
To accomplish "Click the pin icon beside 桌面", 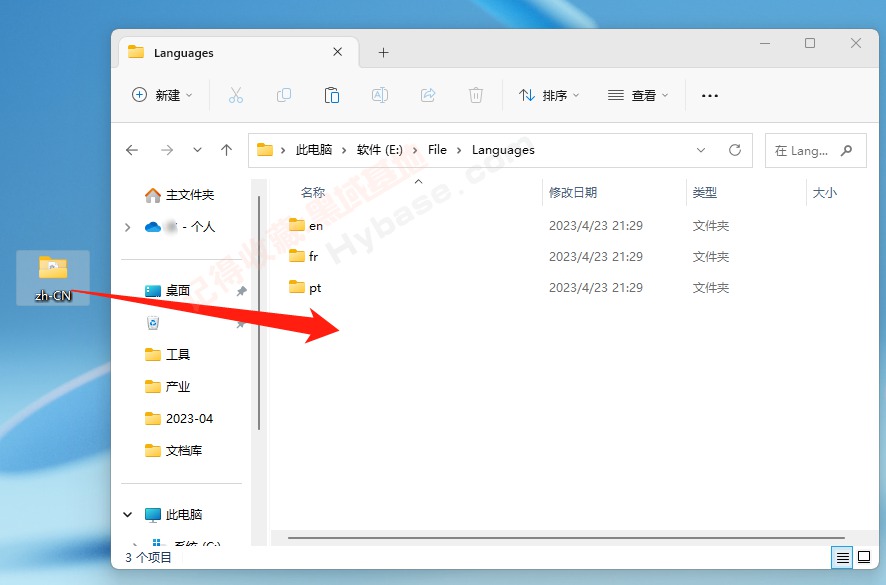I will click(241, 291).
